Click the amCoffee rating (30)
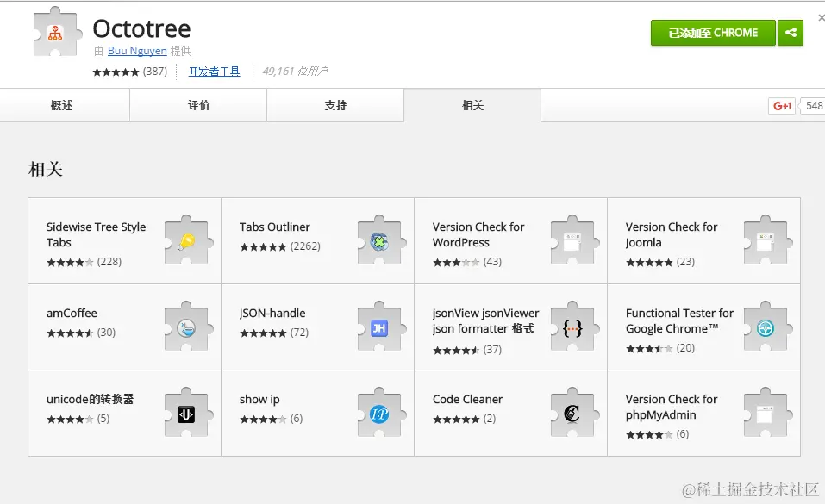The height and width of the screenshot is (504, 825). [x=81, y=333]
